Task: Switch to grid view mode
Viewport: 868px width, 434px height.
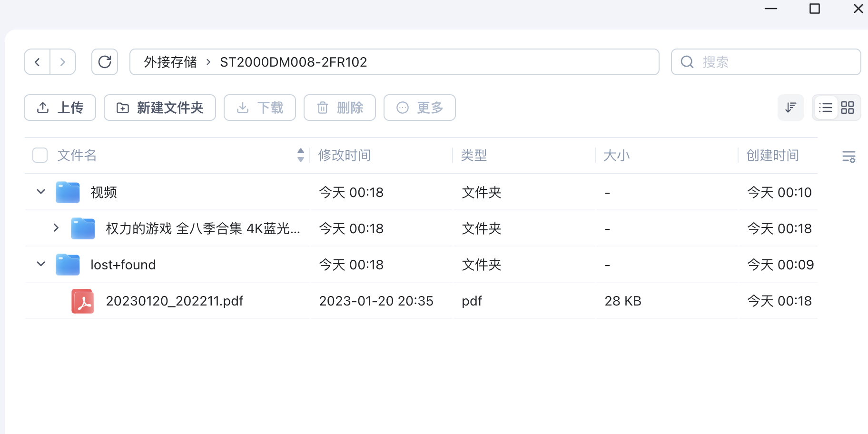Action: (x=848, y=108)
